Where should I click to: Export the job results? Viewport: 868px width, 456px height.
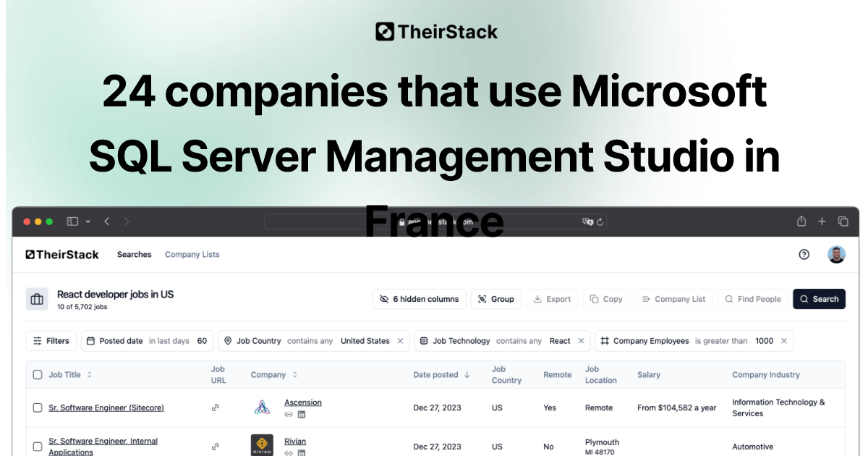tap(553, 299)
